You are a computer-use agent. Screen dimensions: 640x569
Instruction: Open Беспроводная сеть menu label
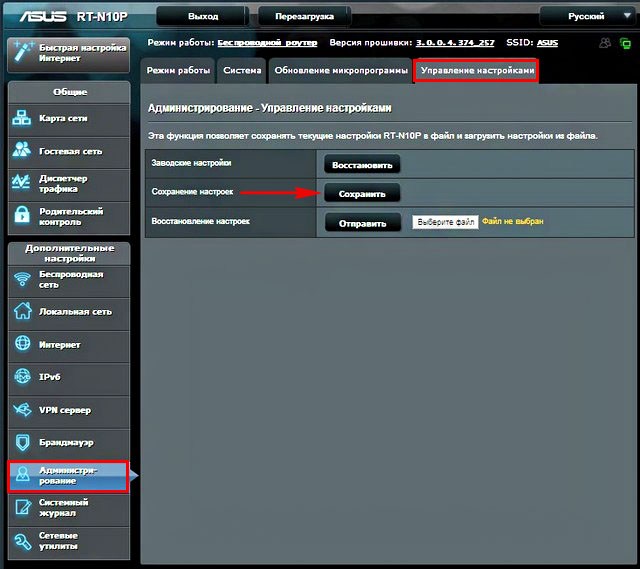point(71,280)
